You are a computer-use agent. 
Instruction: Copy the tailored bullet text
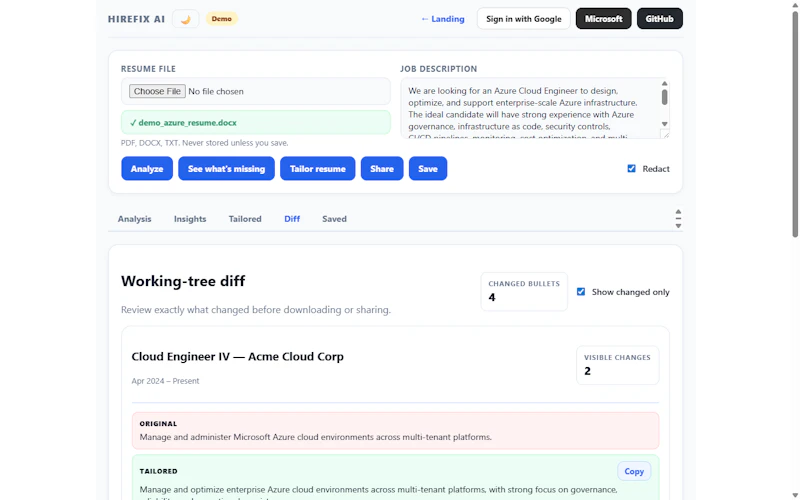634,471
